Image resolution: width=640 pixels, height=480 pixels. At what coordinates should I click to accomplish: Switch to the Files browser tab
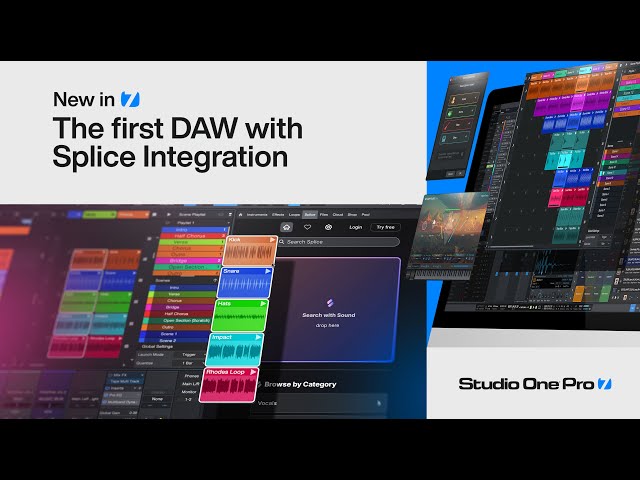coord(324,215)
